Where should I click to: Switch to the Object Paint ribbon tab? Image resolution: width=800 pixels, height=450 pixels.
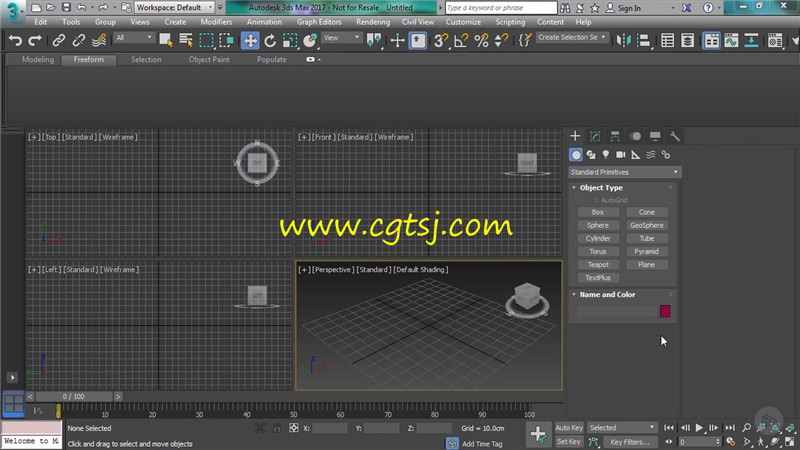pyautogui.click(x=209, y=60)
